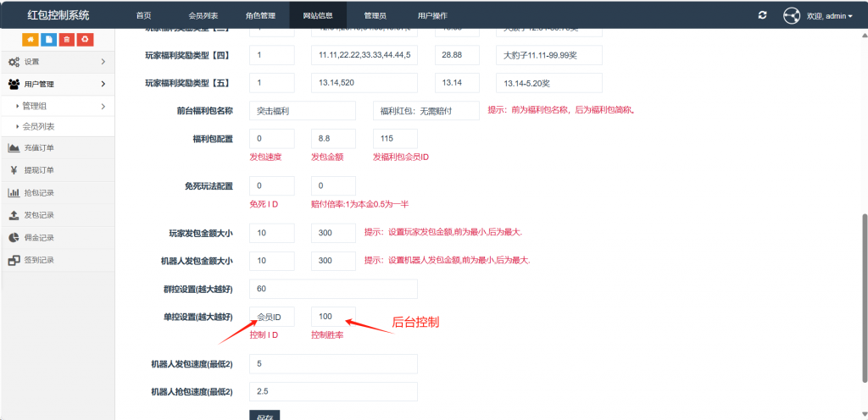The width and height of the screenshot is (868, 420).
Task: Click the 保存 button at the bottom
Action: pyautogui.click(x=264, y=415)
